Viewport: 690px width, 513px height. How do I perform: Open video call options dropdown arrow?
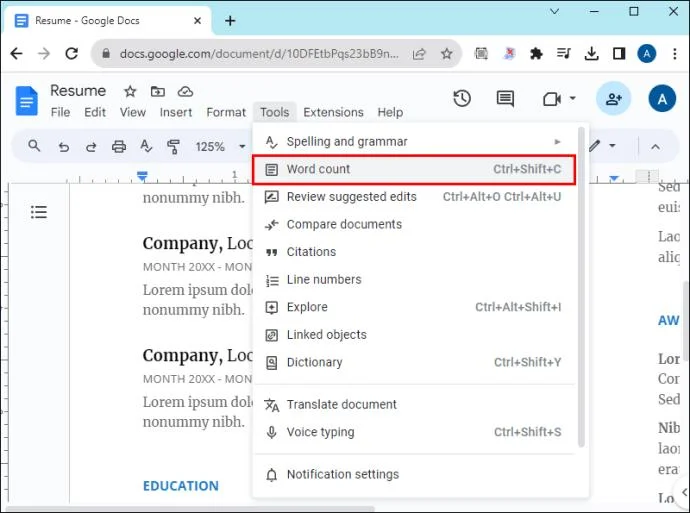pos(573,99)
